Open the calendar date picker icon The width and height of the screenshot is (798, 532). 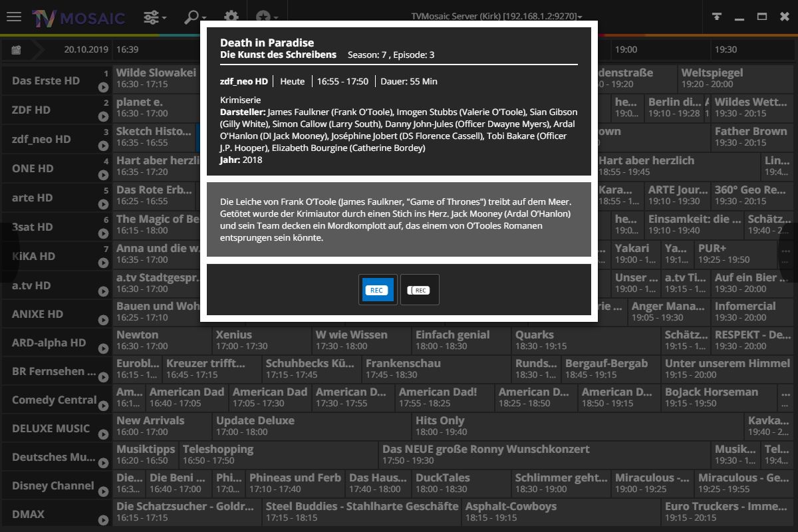click(16, 49)
